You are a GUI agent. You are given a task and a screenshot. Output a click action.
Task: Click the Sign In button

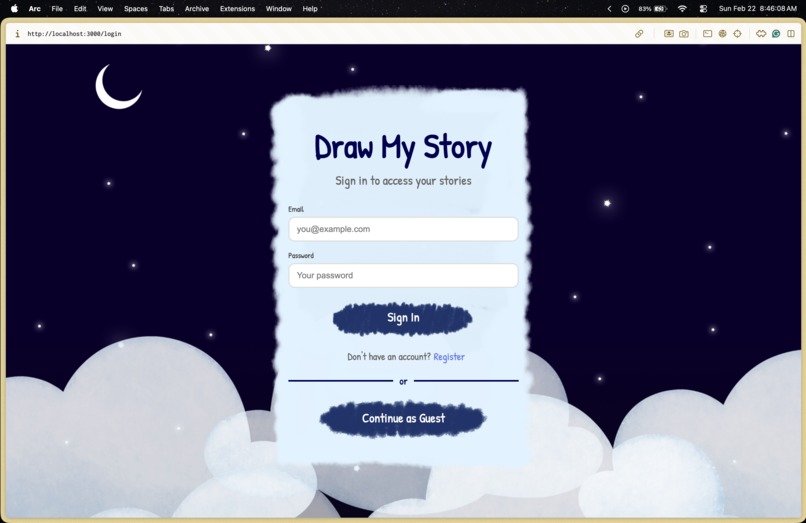(x=402, y=318)
